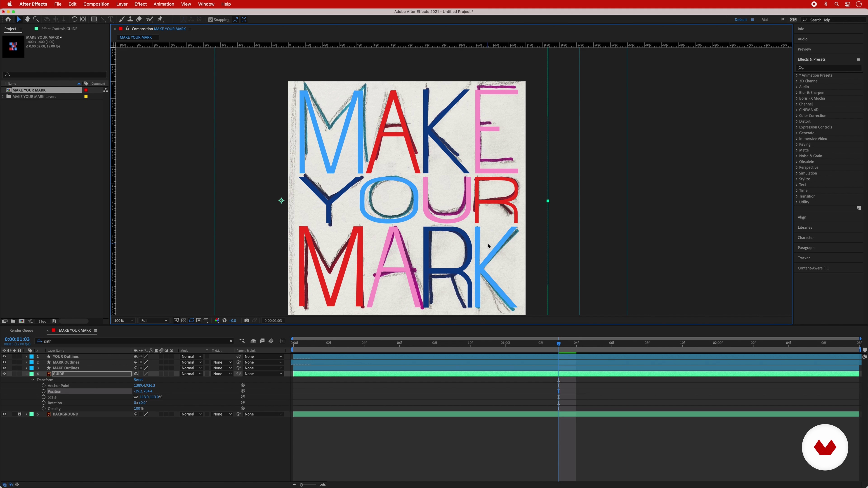The width and height of the screenshot is (868, 488).
Task: Open the GUIDE layer blending Mode dropdown
Action: click(x=191, y=374)
